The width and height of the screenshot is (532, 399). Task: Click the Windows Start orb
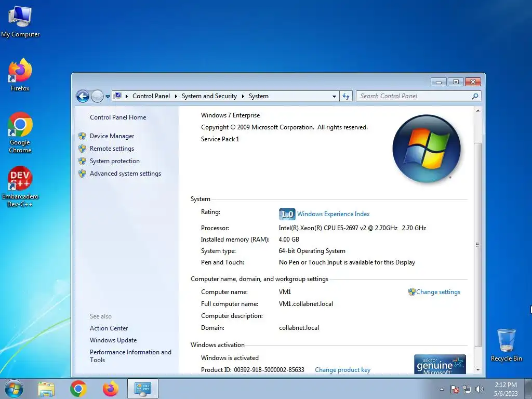click(14, 389)
